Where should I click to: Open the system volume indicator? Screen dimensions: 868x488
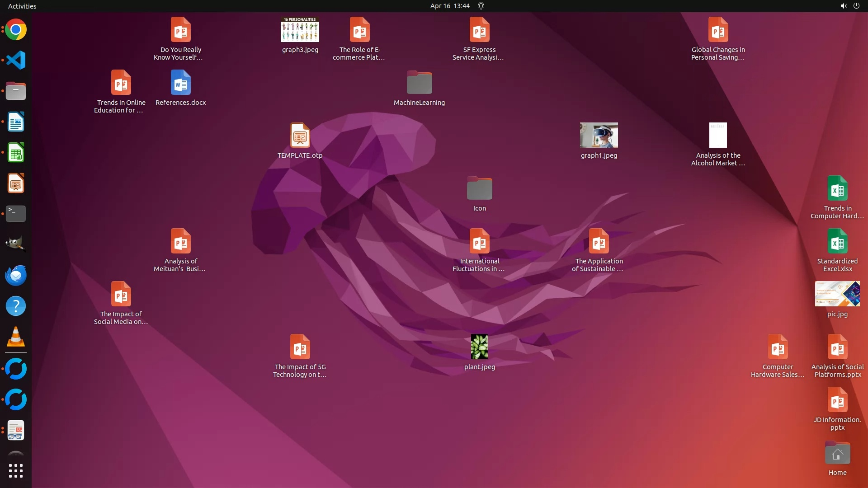tap(843, 6)
